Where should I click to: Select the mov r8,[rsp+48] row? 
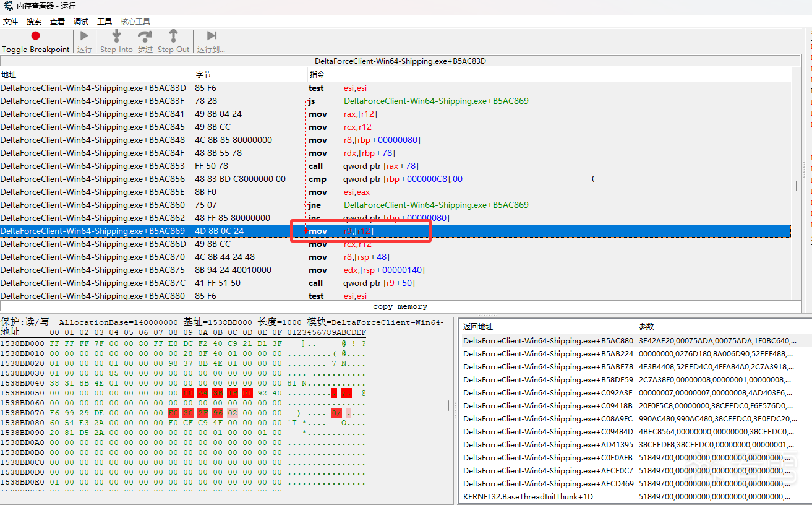(395, 257)
